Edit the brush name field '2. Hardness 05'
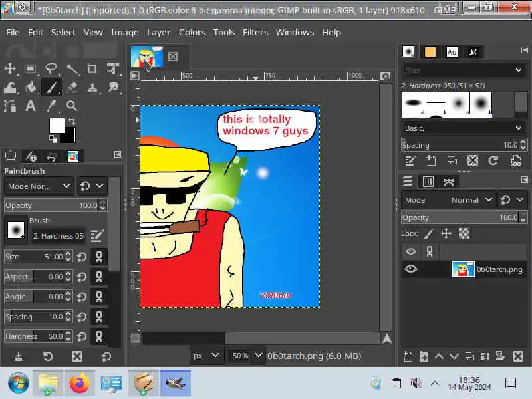The width and height of the screenshot is (532, 399). click(x=58, y=236)
